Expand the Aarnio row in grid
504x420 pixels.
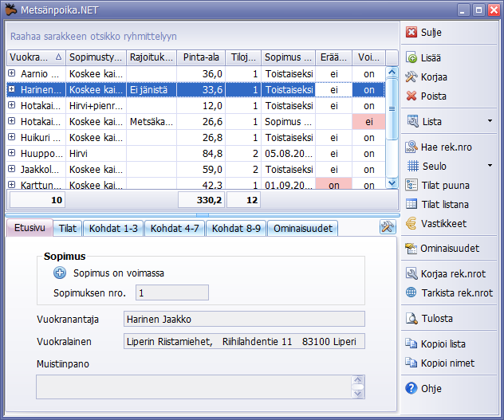(x=12, y=74)
